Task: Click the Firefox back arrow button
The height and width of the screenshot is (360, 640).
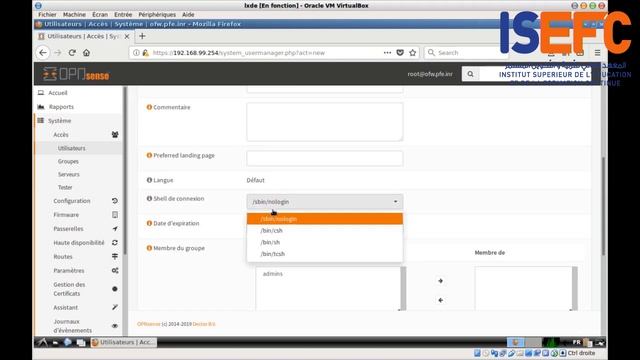Action: (x=43, y=53)
